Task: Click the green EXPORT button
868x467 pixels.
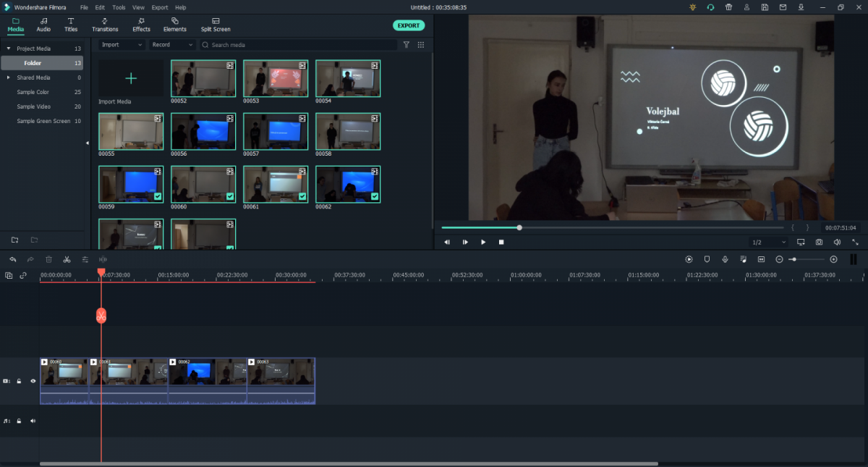Action: tap(409, 25)
